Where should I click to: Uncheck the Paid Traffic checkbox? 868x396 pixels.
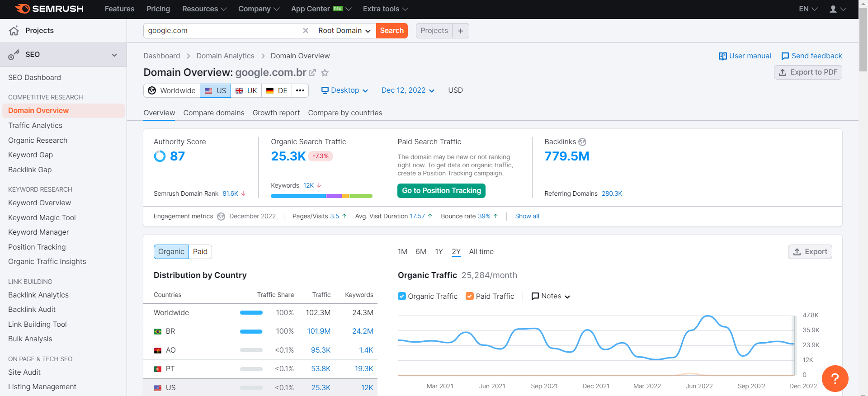[470, 296]
